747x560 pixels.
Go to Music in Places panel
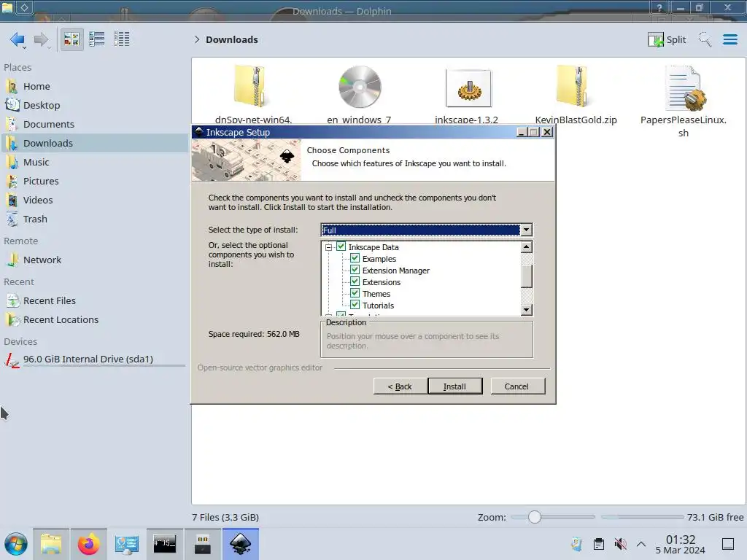pyautogui.click(x=94, y=163)
